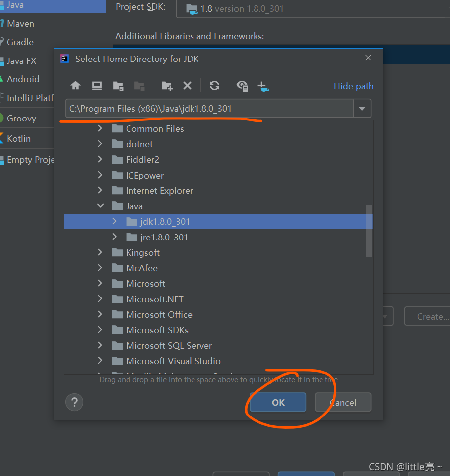450x476 pixels.
Task: Select the grayed-out module directory icon
Action: (x=139, y=86)
